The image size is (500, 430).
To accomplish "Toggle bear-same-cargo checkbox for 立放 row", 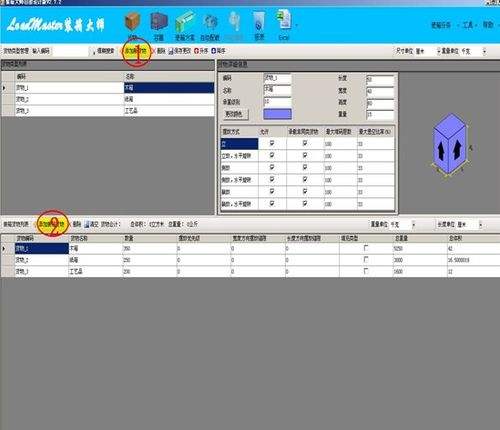I will (305, 143).
